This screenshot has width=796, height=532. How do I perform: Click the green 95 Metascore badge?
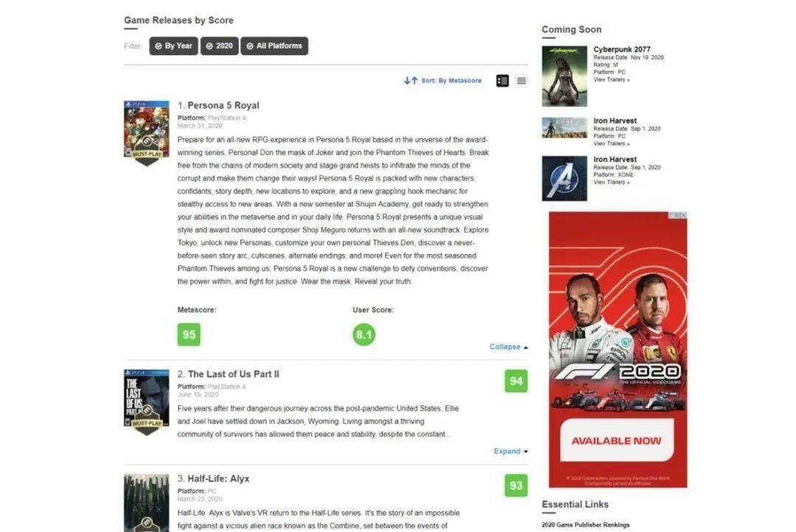189,335
